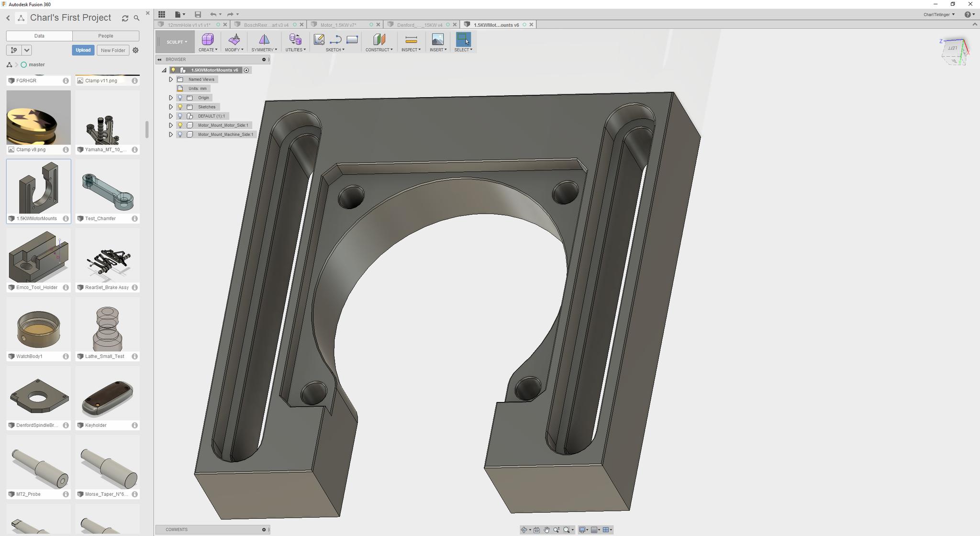Click the Create Box sculpt icon

pyautogui.click(x=208, y=39)
